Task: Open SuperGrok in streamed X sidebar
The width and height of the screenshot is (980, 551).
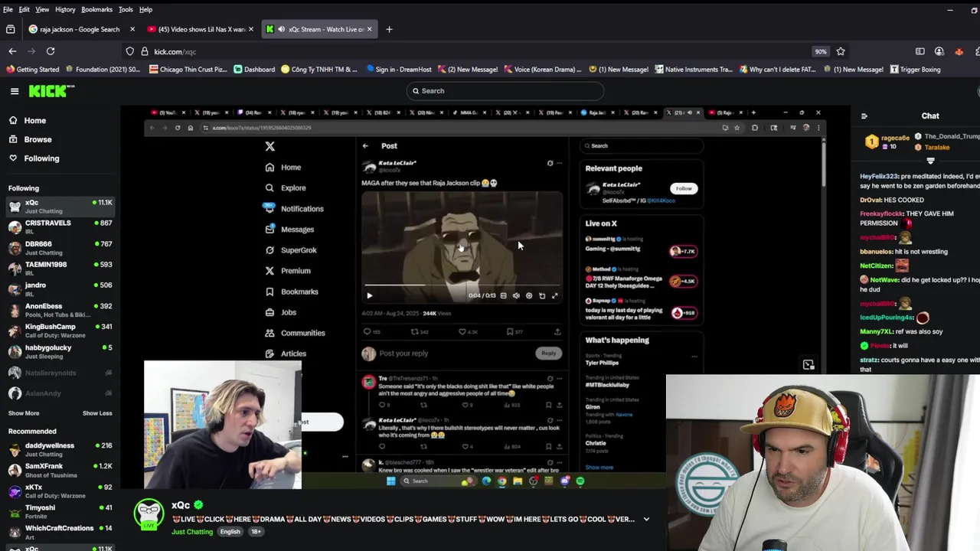Action: tap(290, 250)
